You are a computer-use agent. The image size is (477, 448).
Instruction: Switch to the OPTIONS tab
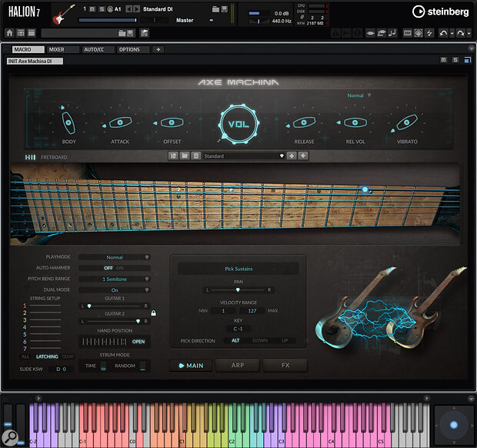tap(133, 49)
